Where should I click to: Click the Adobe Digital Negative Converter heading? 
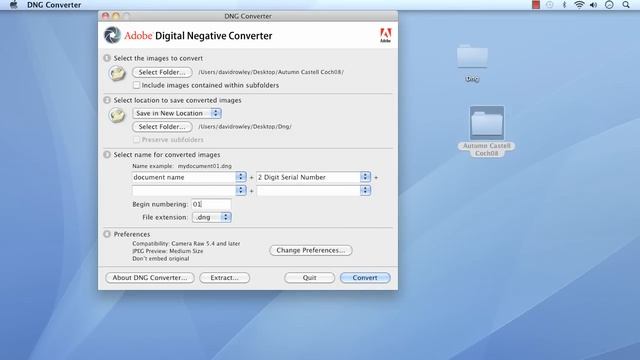pos(198,36)
